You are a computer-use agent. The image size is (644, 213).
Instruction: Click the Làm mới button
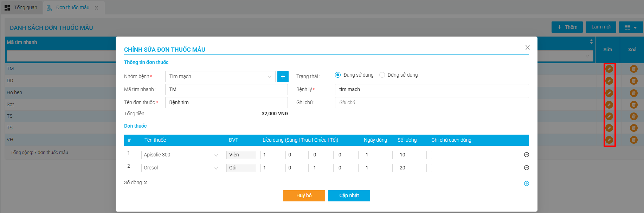coord(601,27)
